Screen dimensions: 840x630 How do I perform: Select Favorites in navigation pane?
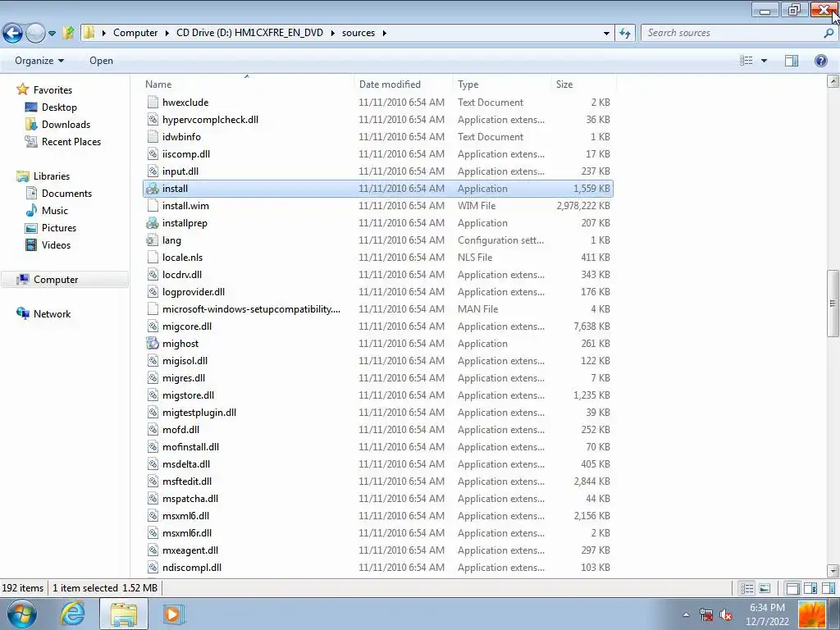[x=52, y=90]
